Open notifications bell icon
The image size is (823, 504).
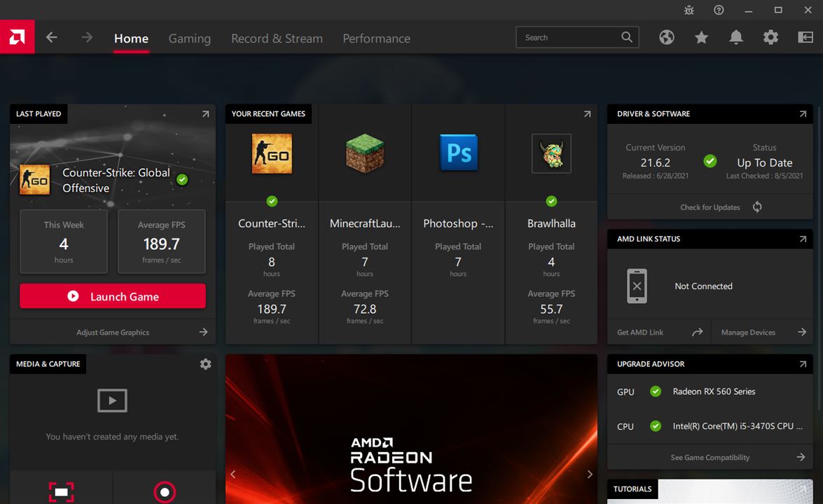pyautogui.click(x=735, y=38)
